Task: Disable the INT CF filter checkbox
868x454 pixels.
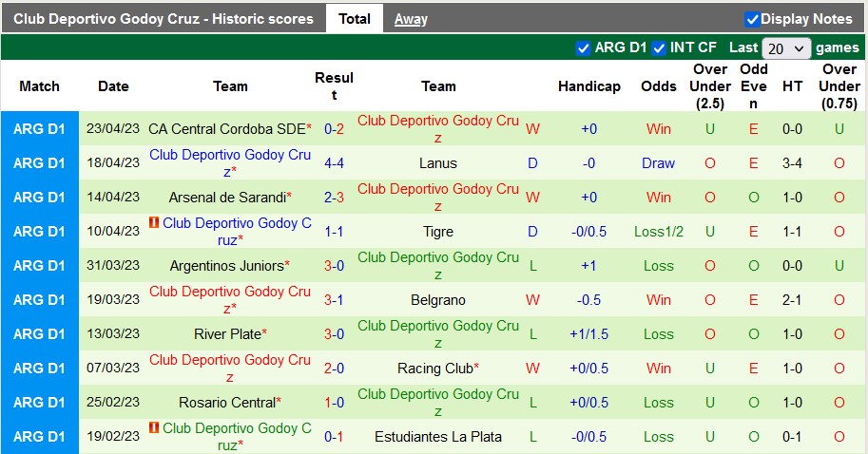Action: point(658,47)
